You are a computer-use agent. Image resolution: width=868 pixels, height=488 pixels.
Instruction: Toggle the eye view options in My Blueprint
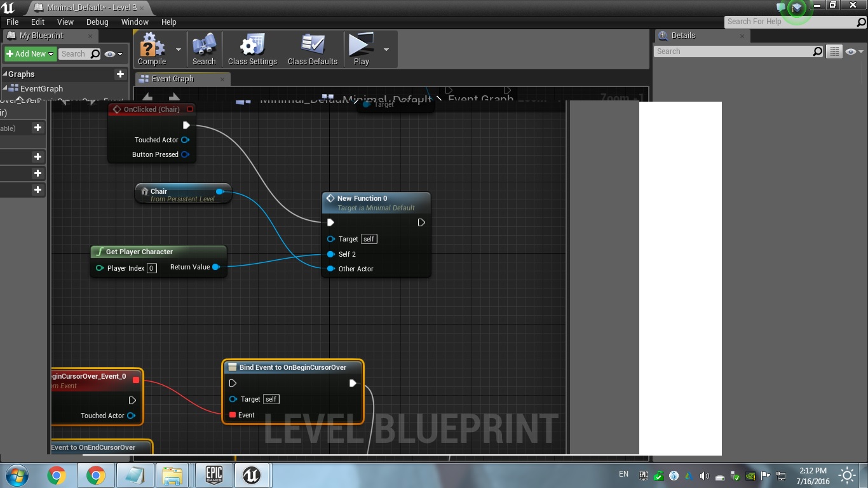click(x=114, y=54)
